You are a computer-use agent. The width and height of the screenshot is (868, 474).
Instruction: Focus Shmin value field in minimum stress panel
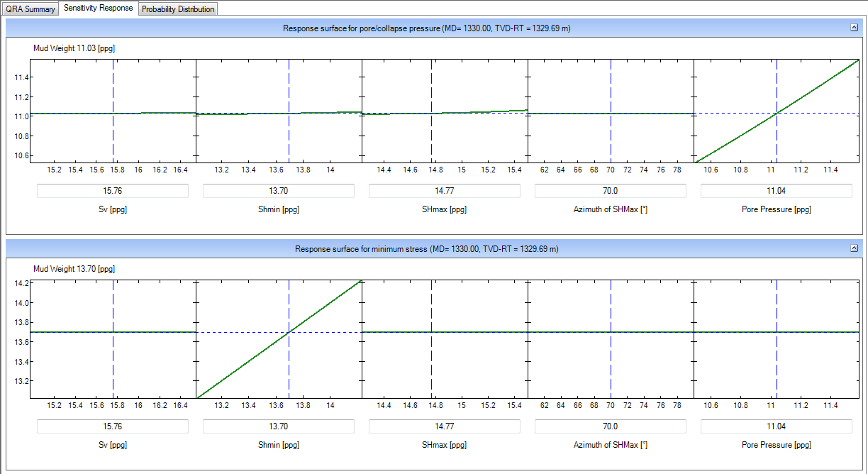click(x=279, y=426)
